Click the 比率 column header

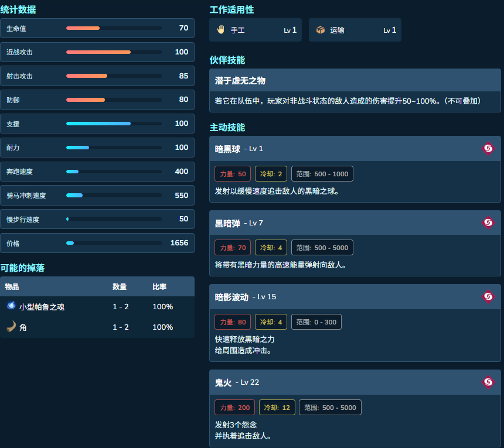click(x=159, y=286)
